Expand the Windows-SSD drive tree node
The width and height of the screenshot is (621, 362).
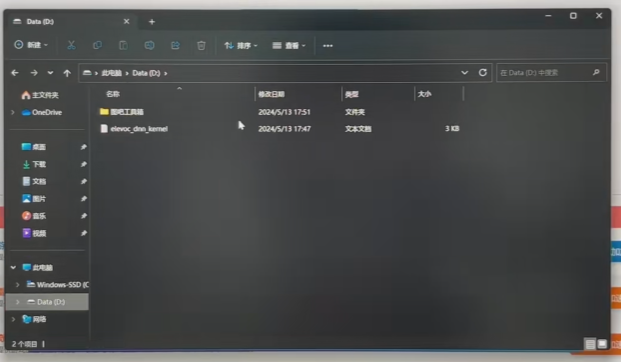(17, 284)
